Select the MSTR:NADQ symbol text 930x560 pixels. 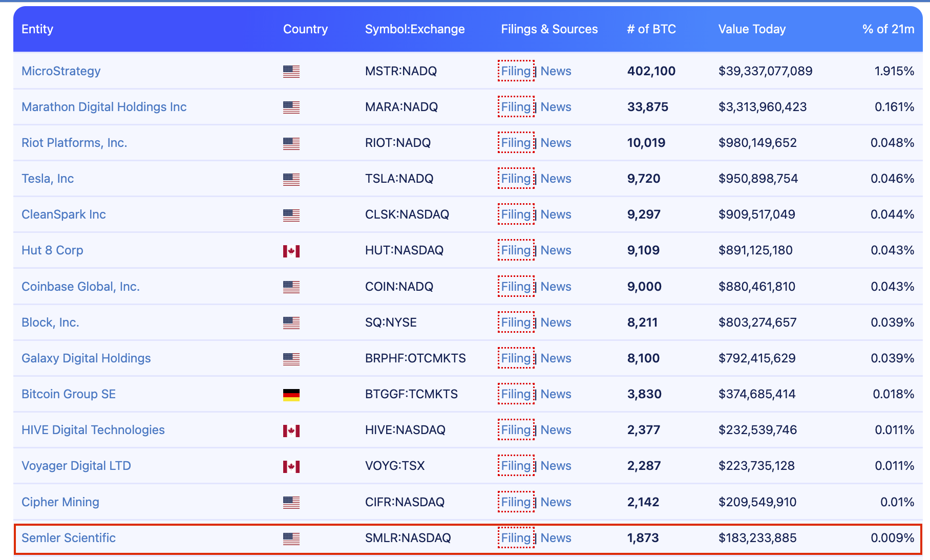point(401,71)
